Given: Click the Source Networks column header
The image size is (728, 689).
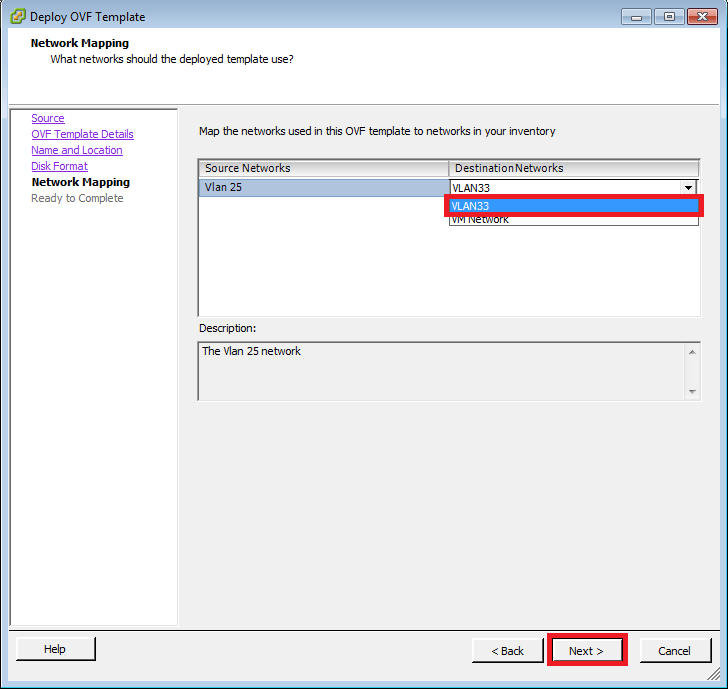Looking at the screenshot, I should pos(324,168).
